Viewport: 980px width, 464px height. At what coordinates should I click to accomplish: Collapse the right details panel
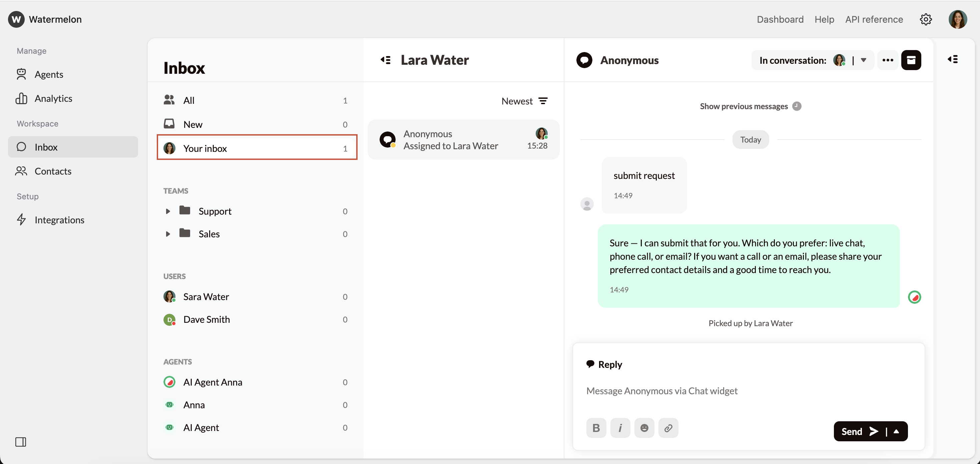click(x=953, y=59)
